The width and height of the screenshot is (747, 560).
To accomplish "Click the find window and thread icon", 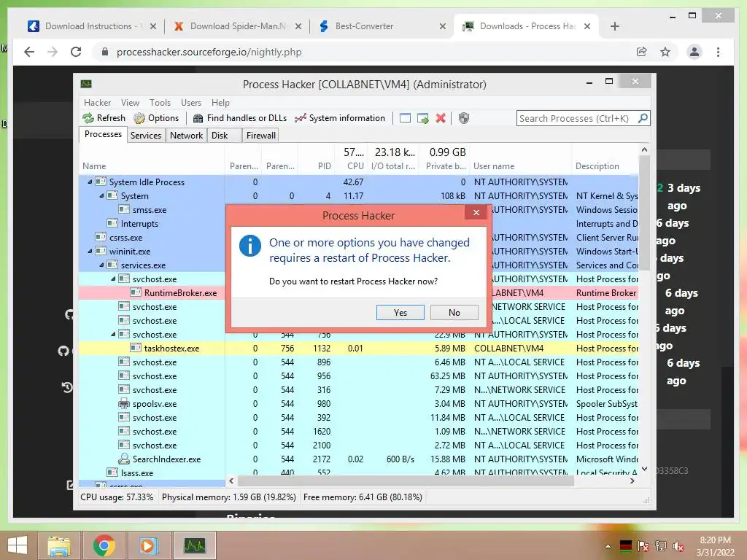I will point(422,118).
